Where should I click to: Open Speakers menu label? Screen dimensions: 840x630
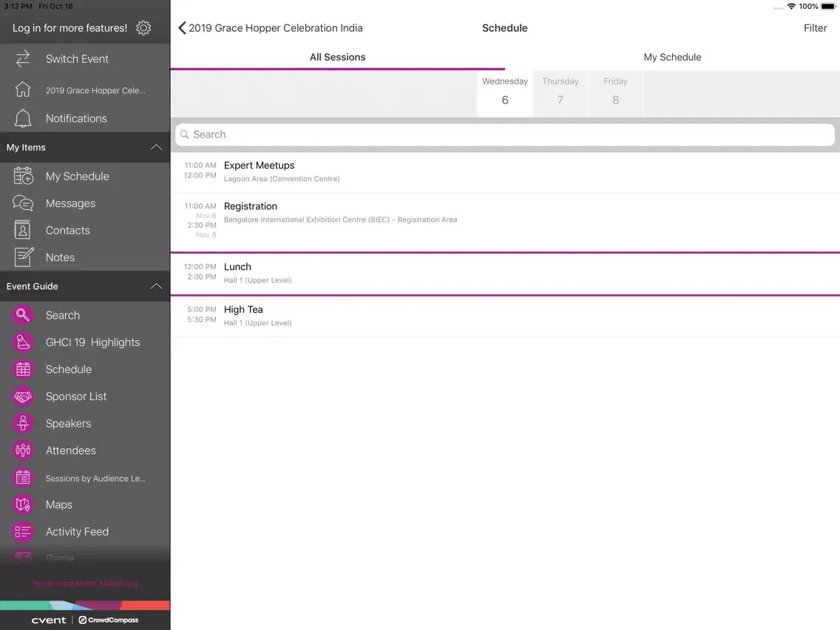[x=68, y=423]
